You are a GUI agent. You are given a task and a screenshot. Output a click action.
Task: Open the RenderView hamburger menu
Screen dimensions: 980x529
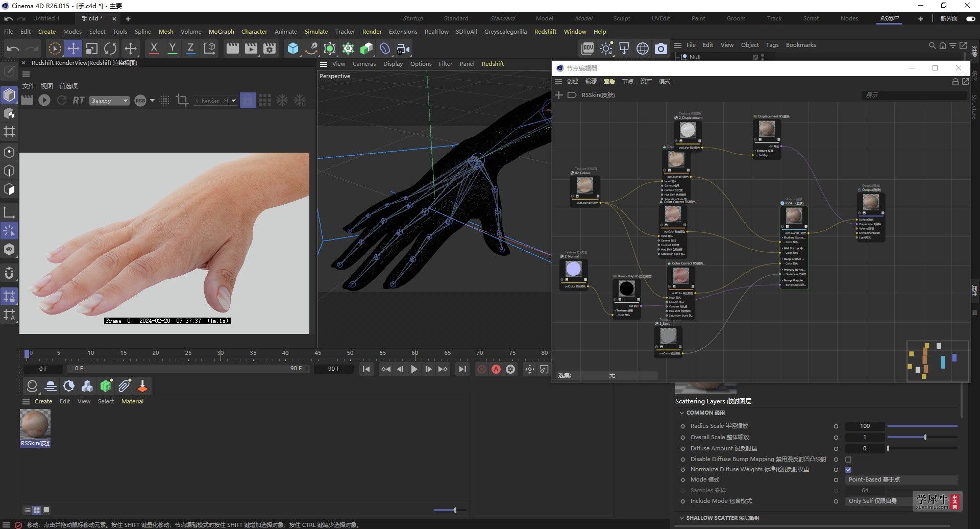pyautogui.click(x=26, y=74)
